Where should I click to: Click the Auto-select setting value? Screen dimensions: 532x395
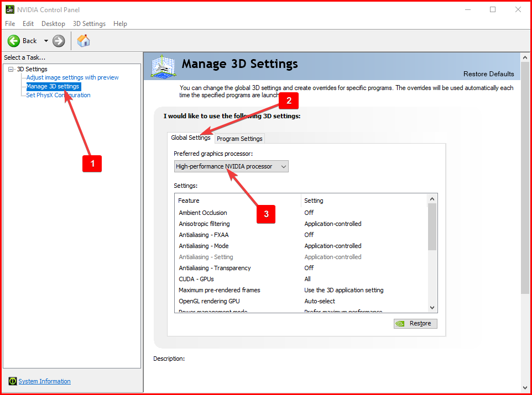click(x=320, y=301)
